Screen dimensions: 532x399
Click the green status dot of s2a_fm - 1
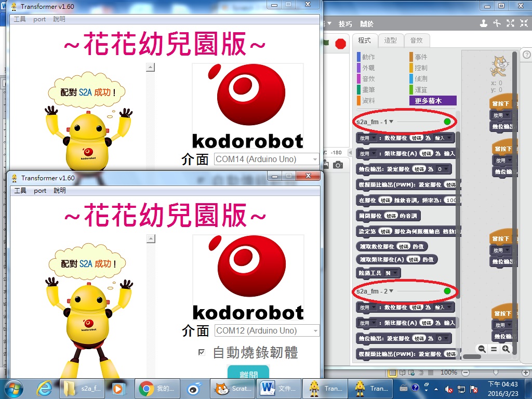(x=447, y=122)
